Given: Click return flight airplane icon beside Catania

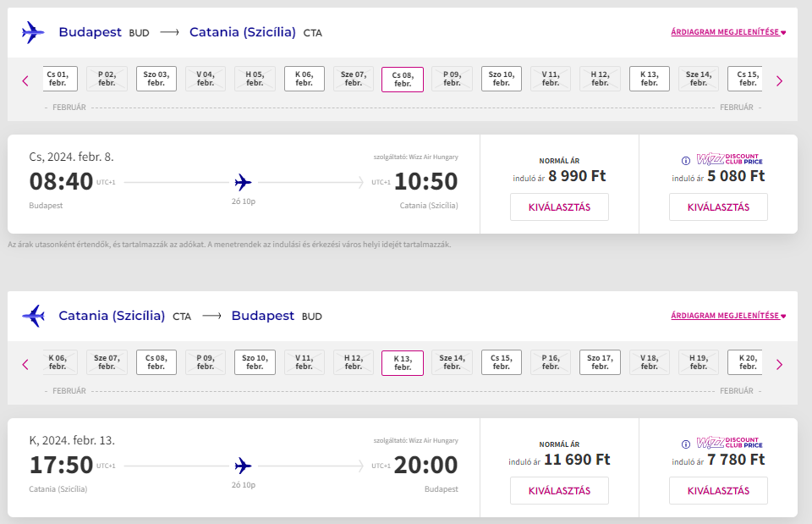Looking at the screenshot, I should coord(33,317).
